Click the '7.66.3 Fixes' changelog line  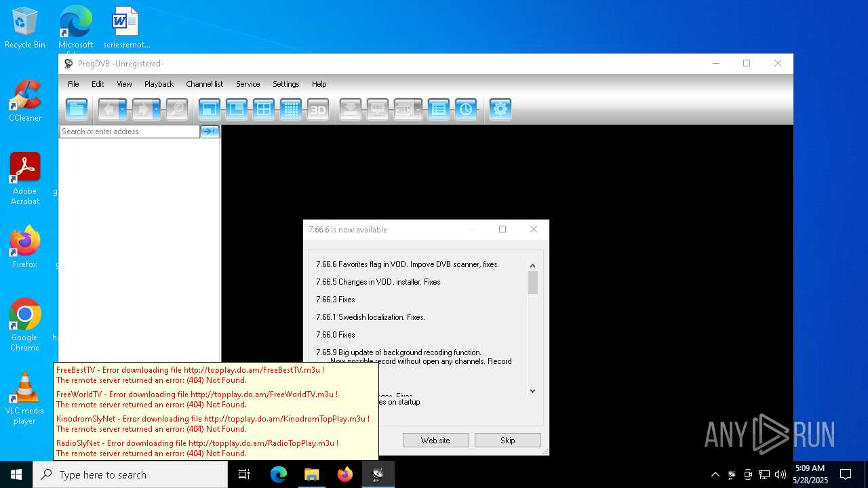[335, 300]
